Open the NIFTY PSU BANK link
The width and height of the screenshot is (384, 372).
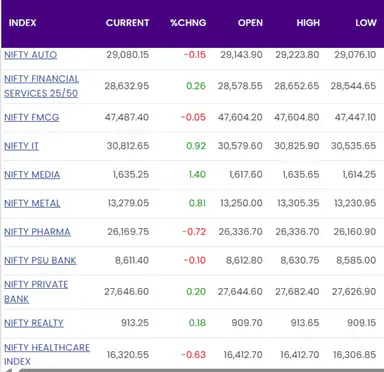tap(40, 260)
